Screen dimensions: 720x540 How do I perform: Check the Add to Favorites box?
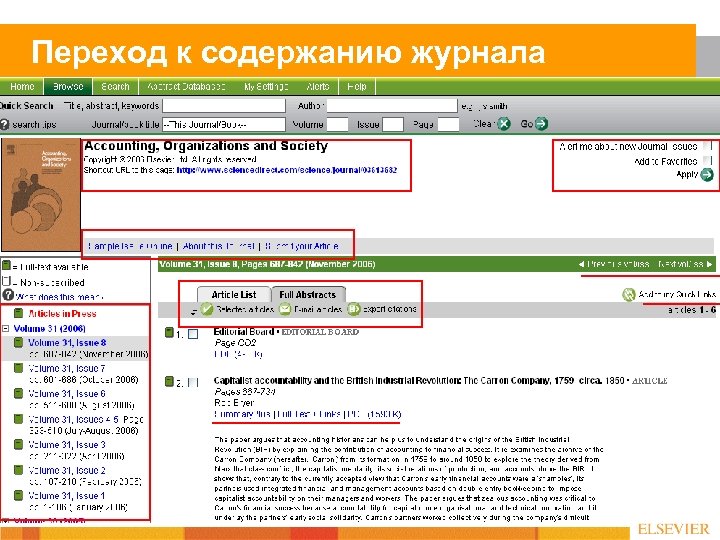(708, 161)
